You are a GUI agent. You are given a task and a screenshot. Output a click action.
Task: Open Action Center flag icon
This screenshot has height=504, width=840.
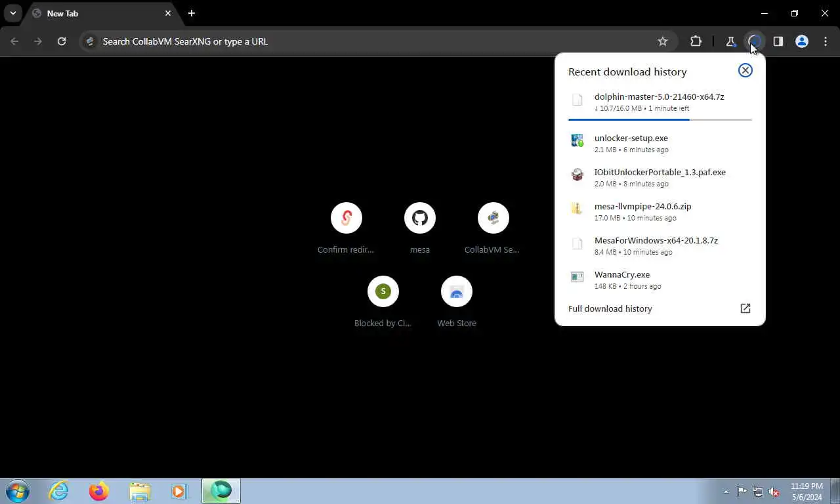pos(742,492)
